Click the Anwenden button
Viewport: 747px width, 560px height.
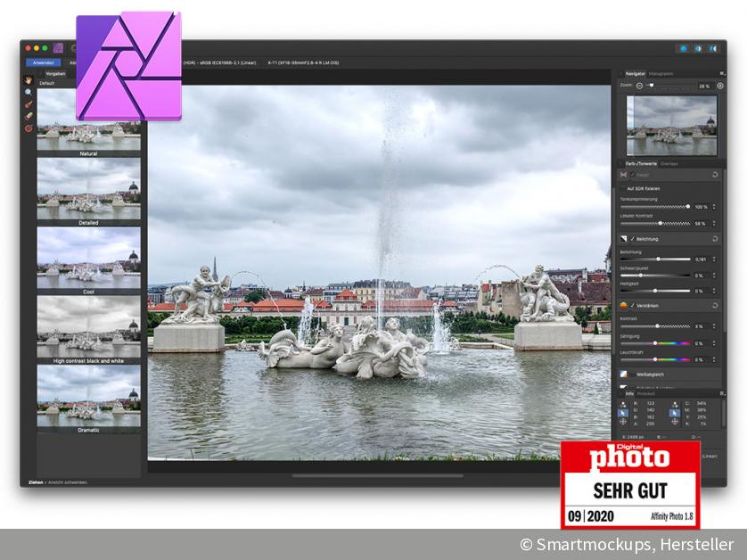(45, 63)
